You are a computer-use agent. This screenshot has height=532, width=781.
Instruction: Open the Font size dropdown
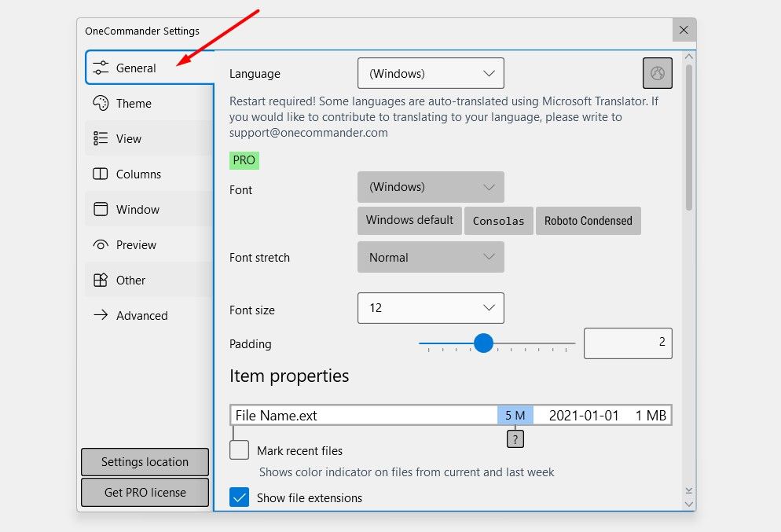tap(431, 308)
